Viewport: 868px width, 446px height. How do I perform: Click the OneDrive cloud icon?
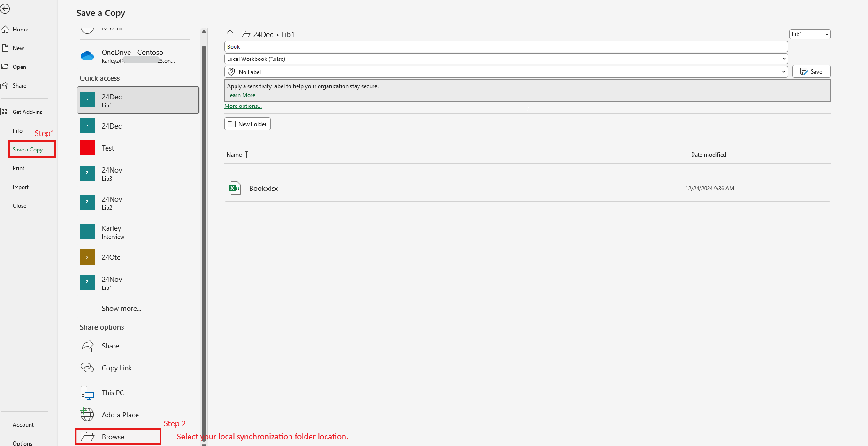(87, 56)
